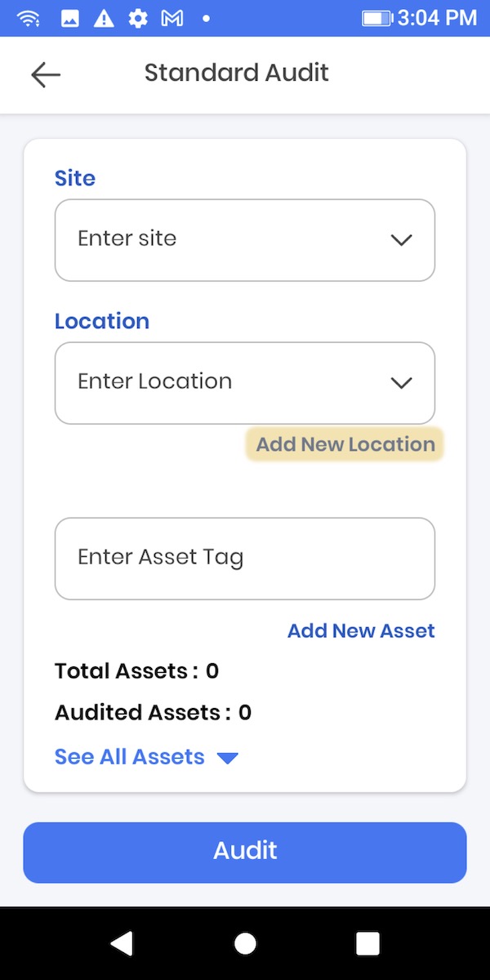Focus the Enter Asset Tag field
This screenshot has width=490, height=980.
point(244,559)
